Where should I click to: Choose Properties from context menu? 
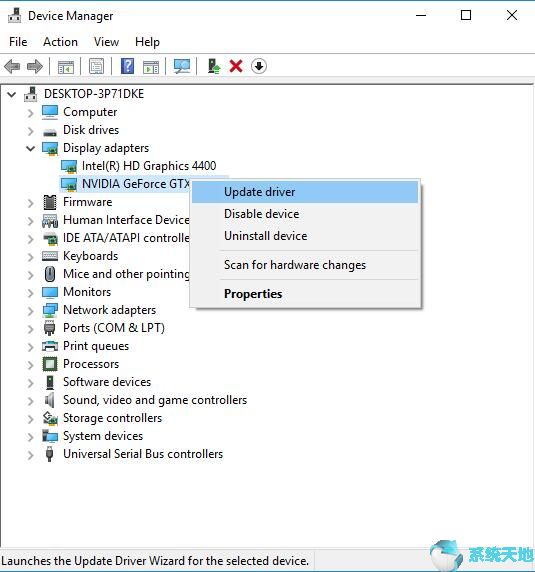305,294
